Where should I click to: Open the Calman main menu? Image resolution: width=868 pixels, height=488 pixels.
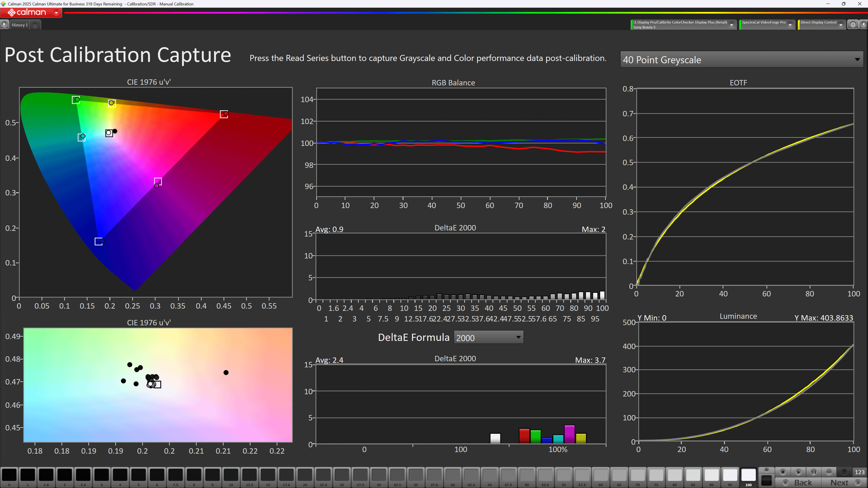click(x=31, y=13)
